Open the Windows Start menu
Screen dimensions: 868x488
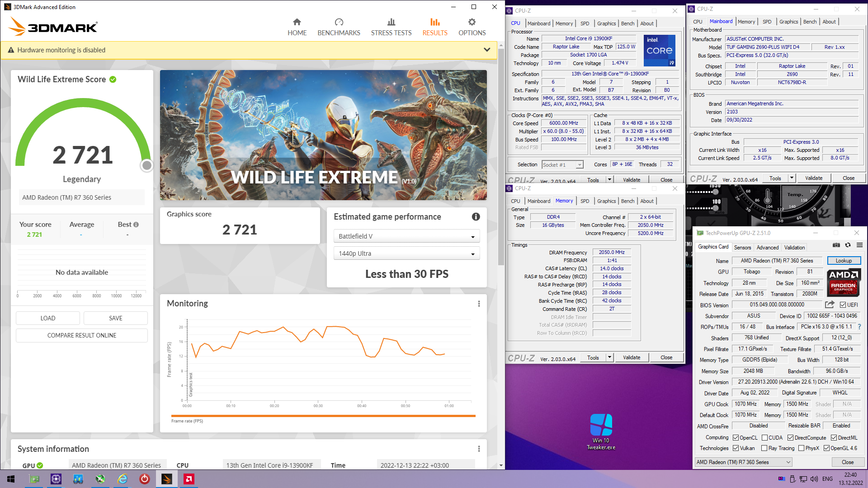click(x=11, y=479)
